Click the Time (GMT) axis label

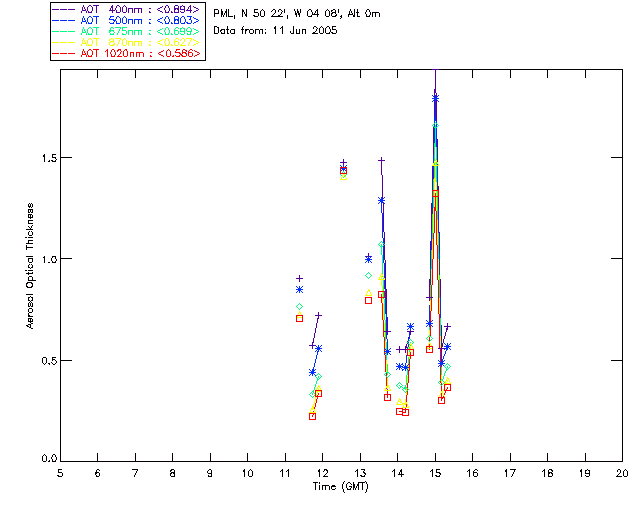click(x=341, y=487)
